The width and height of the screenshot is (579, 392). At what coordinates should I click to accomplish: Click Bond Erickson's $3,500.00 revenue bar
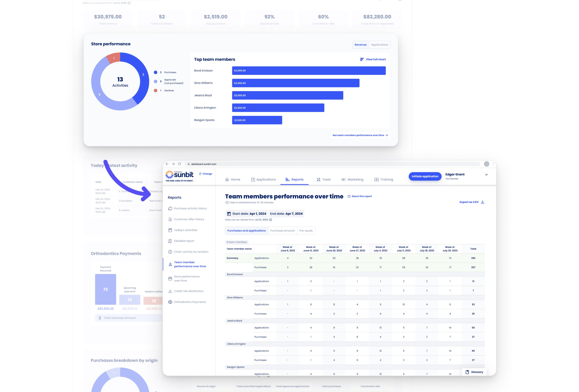pos(308,70)
